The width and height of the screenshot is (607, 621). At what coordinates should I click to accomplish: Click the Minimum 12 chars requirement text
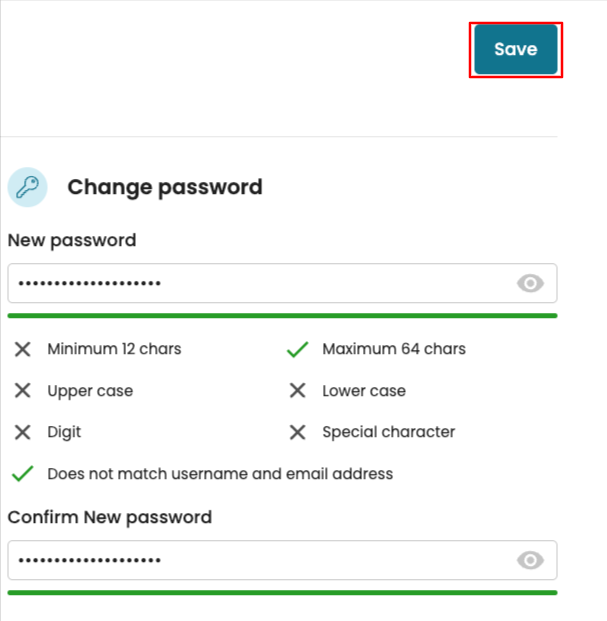(114, 349)
